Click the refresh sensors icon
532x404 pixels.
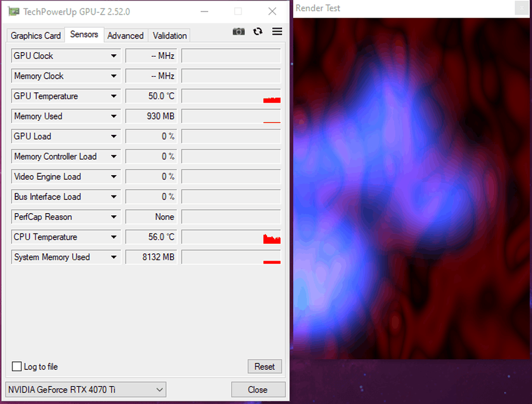pos(258,32)
